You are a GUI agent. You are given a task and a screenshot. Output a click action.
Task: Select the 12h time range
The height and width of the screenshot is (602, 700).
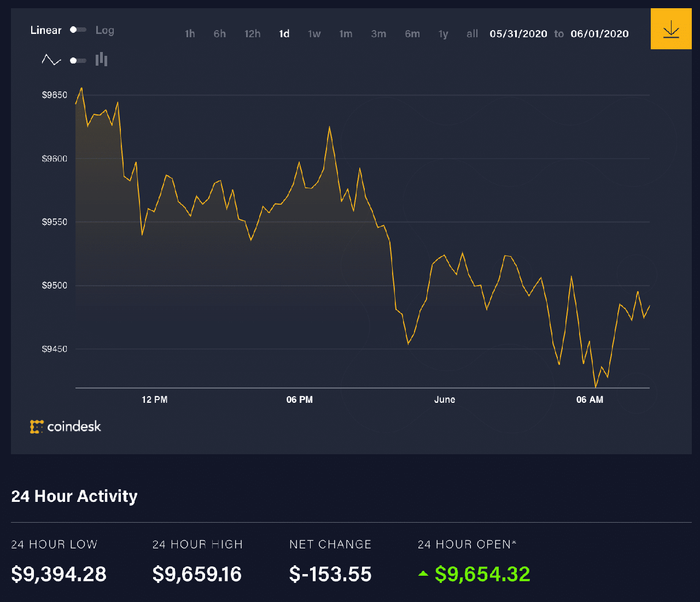253,34
